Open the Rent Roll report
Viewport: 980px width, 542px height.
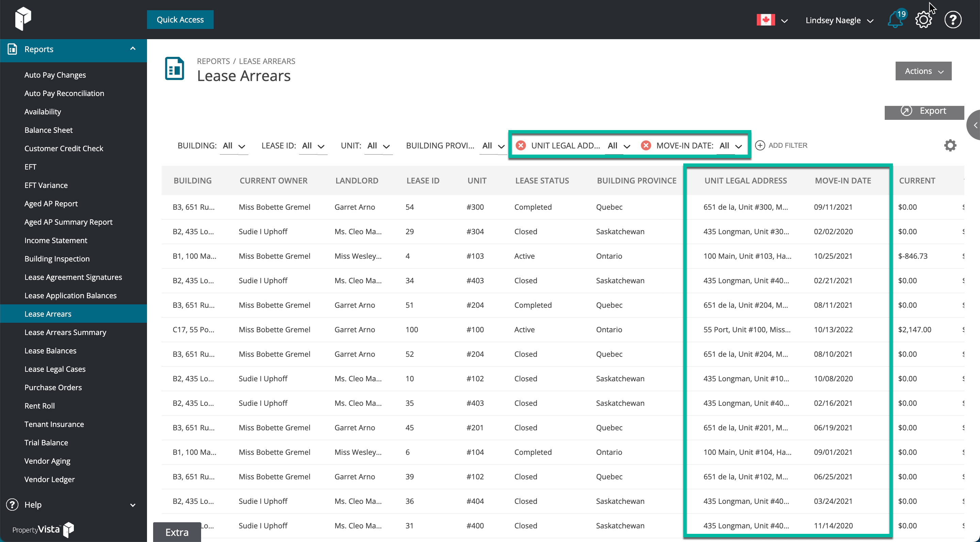39,406
